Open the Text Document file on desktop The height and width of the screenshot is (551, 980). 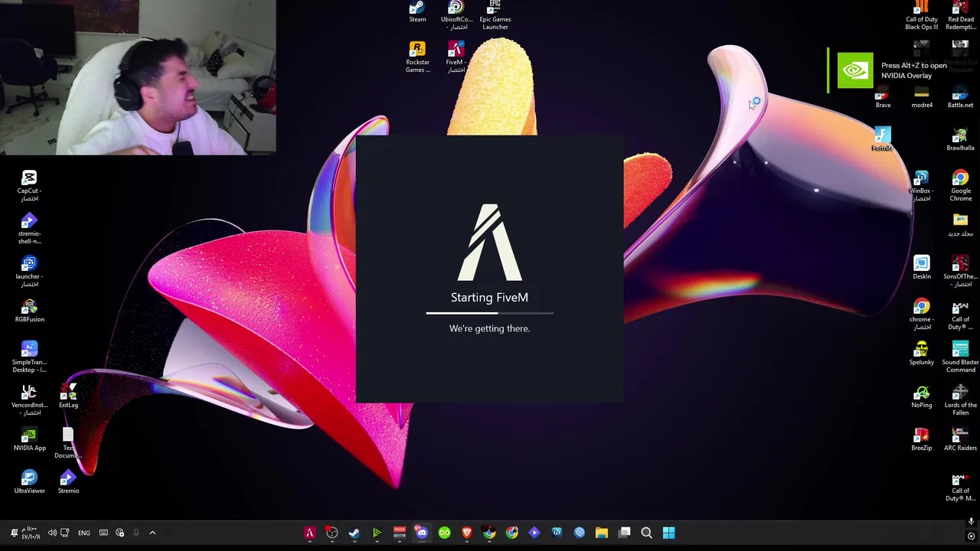click(x=68, y=443)
